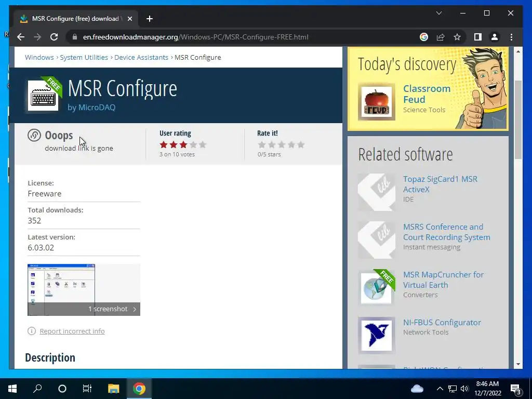Open the Chrome three-dot menu
The image size is (532, 399).
pyautogui.click(x=511, y=37)
